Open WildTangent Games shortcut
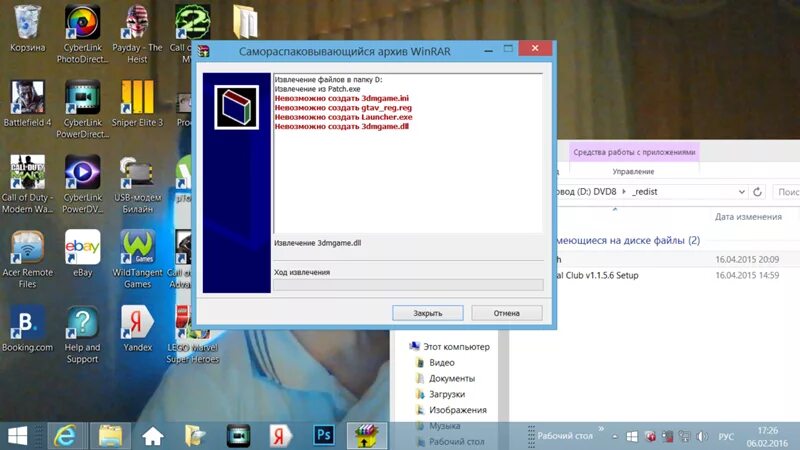This screenshot has height=450, width=800. pyautogui.click(x=137, y=259)
